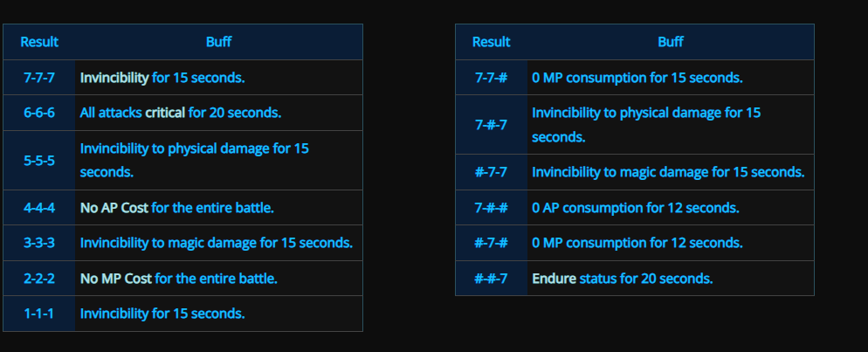Open the "No MP Cost" link
The width and height of the screenshot is (868, 352).
click(115, 279)
